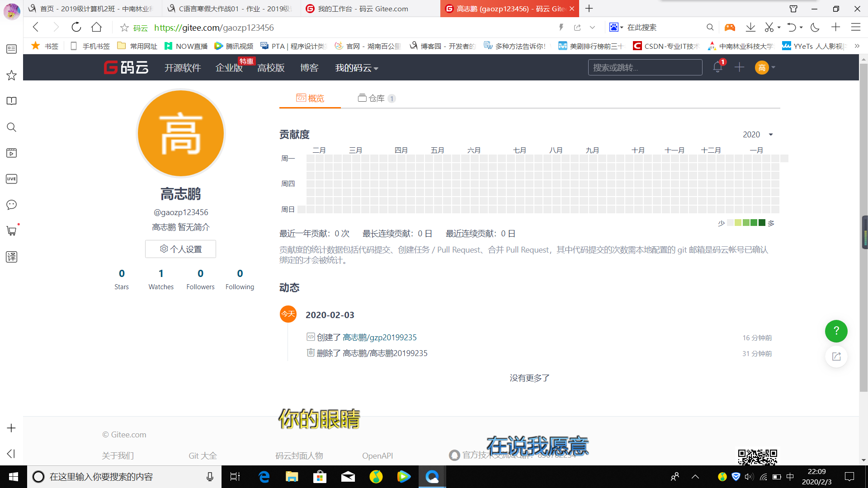The image size is (868, 488).
Task: Open the 开源软件 menu item
Action: pos(183,68)
